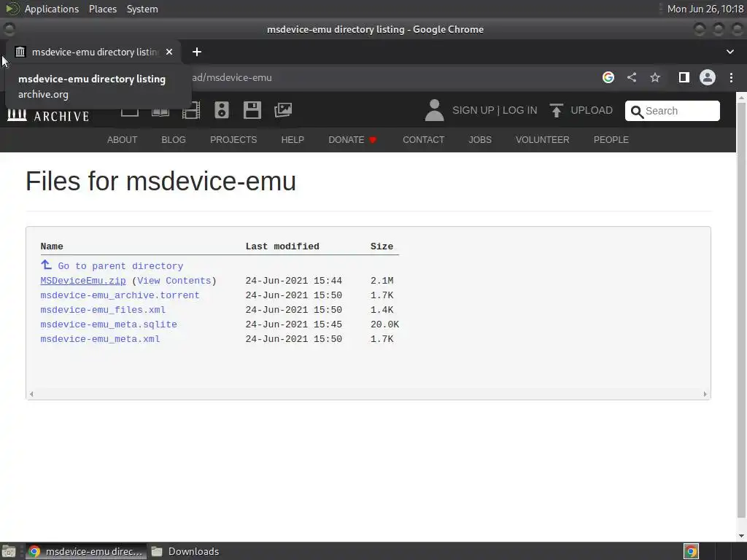
Task: Click show desktop icon in taskbar
Action: [x=9, y=551]
